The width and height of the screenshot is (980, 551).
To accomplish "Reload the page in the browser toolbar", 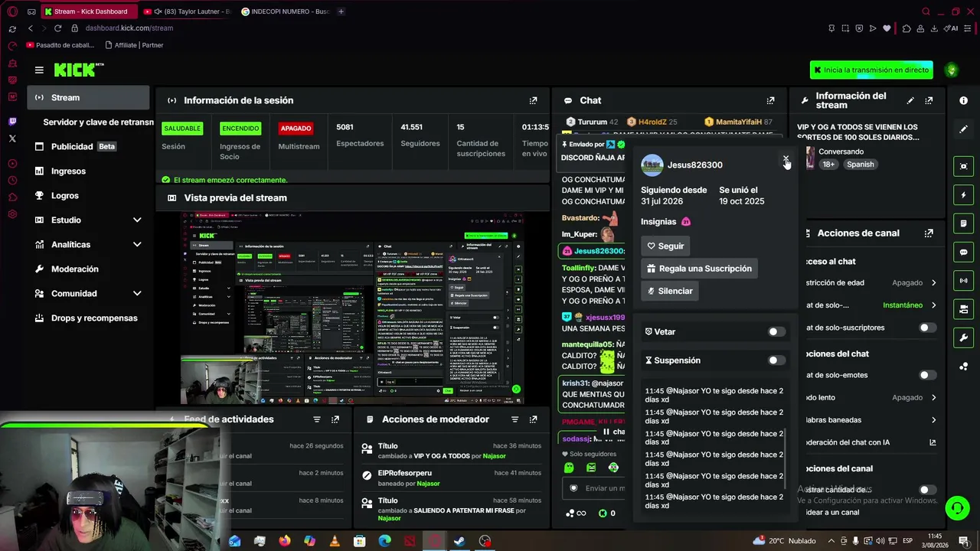I will pos(57,28).
